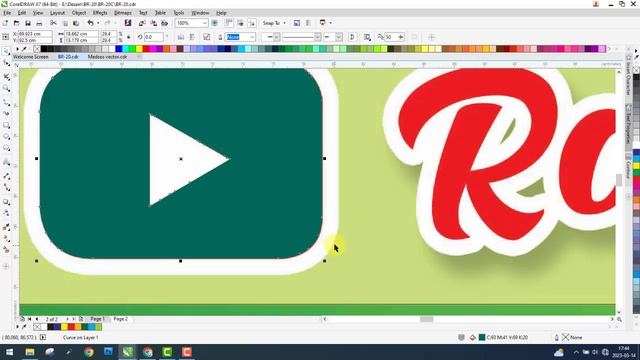Viewport: 640px width, 360px height.
Task: Toggle the show guidelines button
Action: 252,23
